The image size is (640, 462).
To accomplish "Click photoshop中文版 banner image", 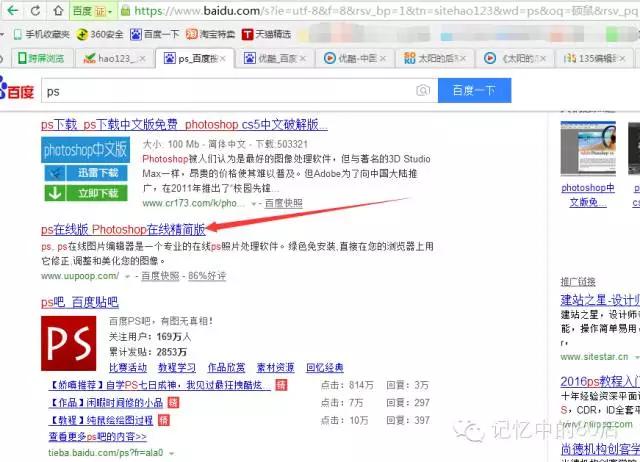I will click(85, 150).
